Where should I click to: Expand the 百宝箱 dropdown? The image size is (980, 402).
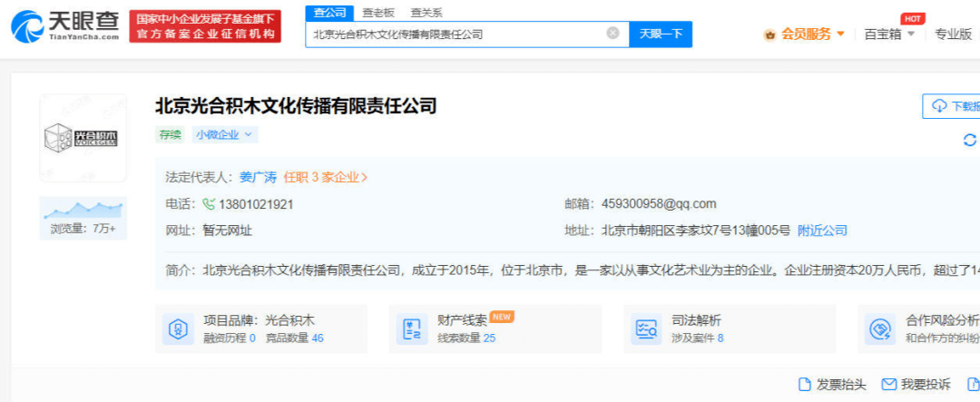coord(888,34)
